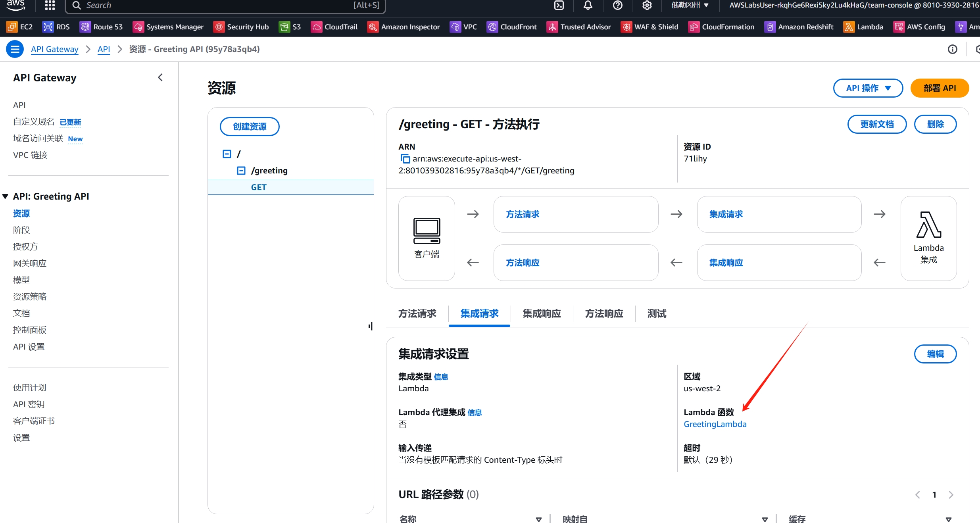Image resolution: width=980 pixels, height=523 pixels.
Task: Open CloudFront shortcut
Action: pyautogui.click(x=512, y=27)
